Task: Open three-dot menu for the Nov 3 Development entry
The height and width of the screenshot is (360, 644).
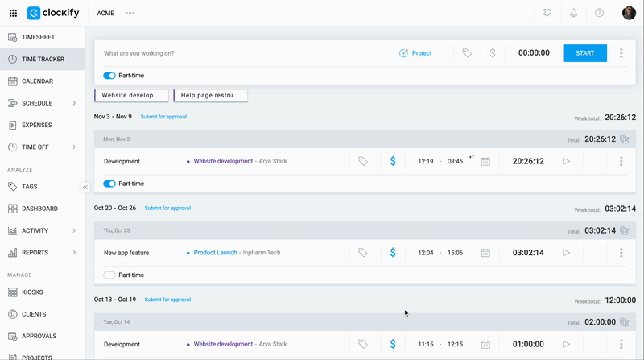Action: 621,161
